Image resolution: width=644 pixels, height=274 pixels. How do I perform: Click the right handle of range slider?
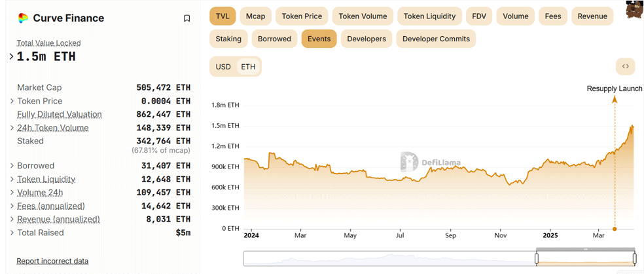tap(635, 258)
